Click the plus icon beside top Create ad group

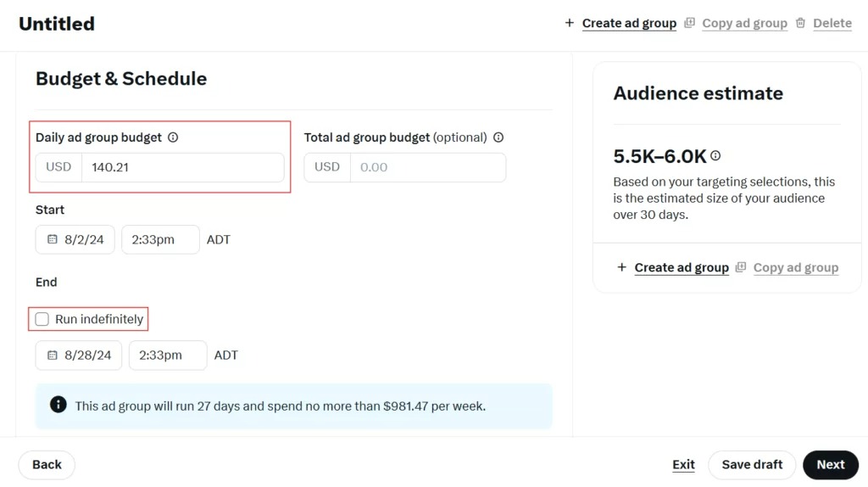tap(570, 23)
